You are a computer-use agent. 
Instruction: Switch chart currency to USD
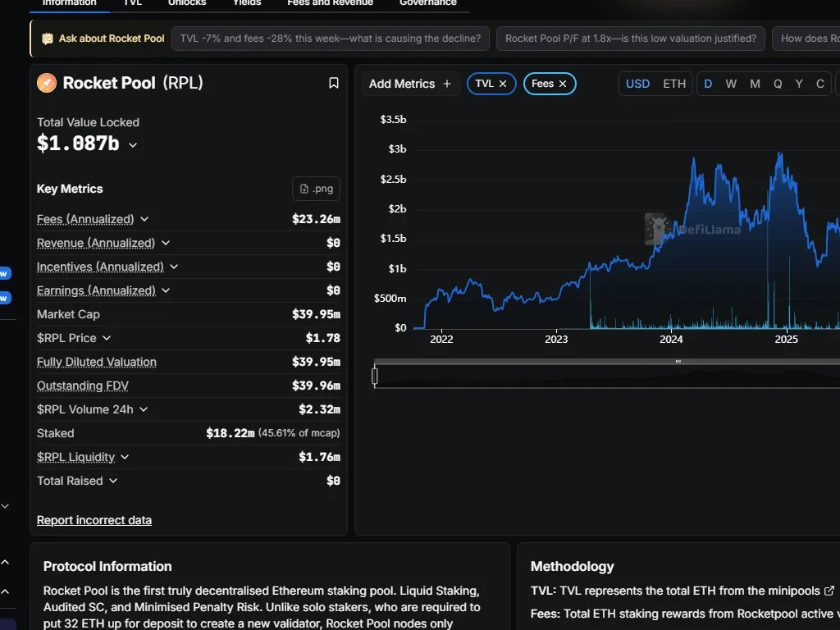coord(637,84)
